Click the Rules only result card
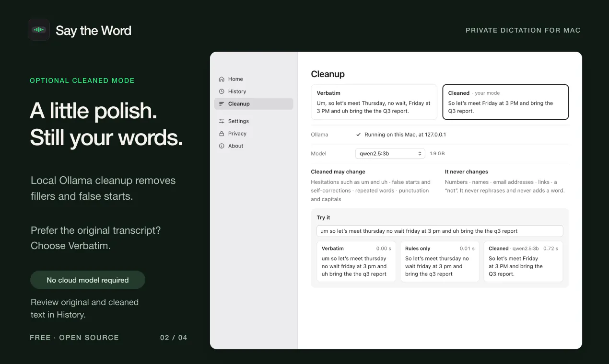609x364 pixels. click(440, 262)
